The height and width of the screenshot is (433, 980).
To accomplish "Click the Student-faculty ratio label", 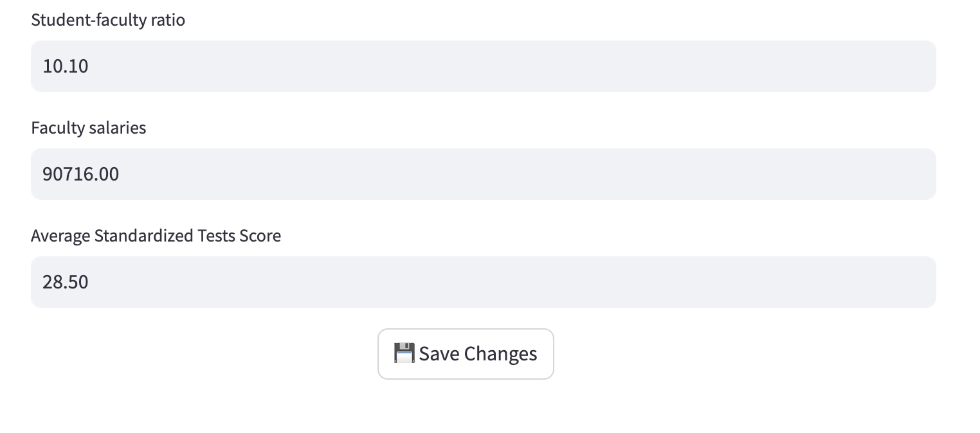I will coord(108,20).
